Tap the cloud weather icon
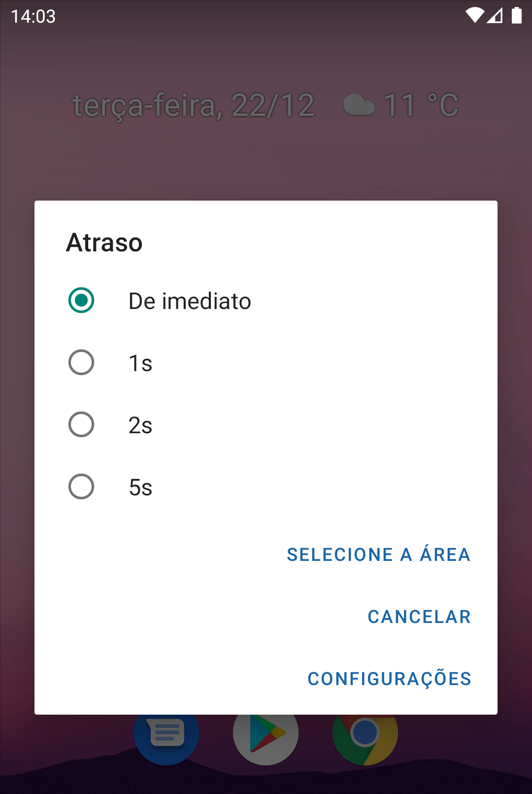The height and width of the screenshot is (794, 532). click(359, 105)
